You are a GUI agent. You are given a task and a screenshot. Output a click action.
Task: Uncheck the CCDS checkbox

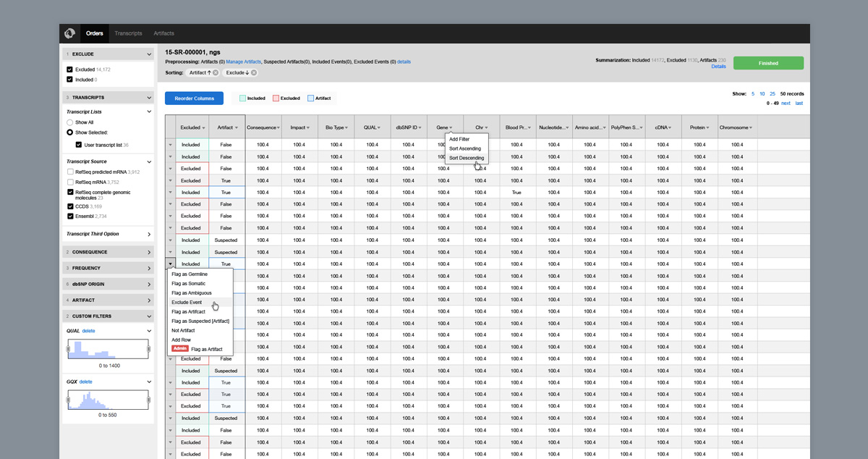pos(70,206)
